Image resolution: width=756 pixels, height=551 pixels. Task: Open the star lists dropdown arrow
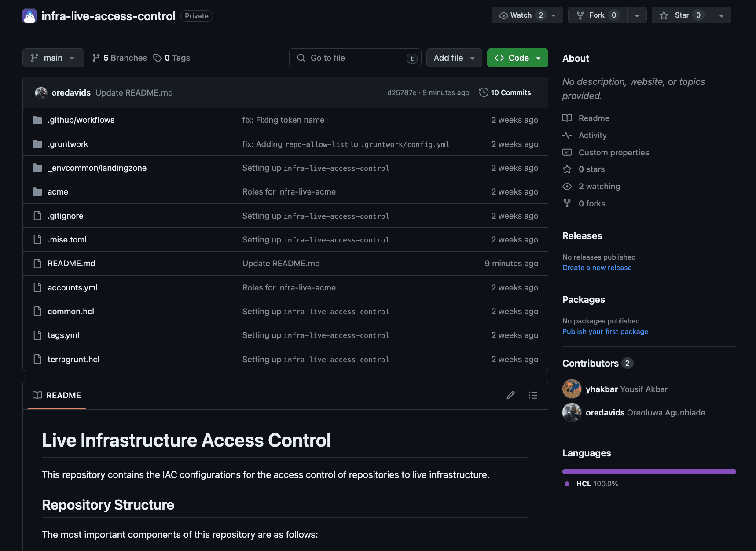pos(721,15)
